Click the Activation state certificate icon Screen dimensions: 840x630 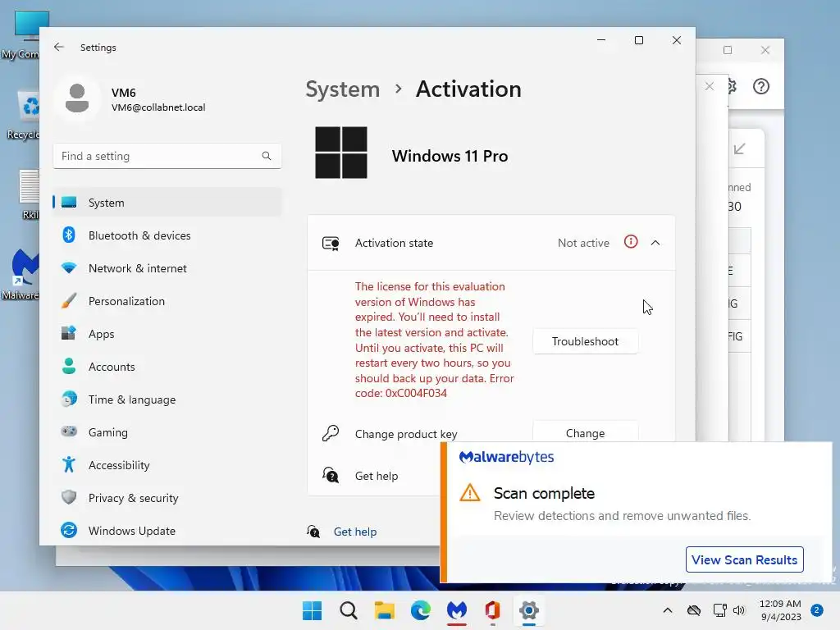331,243
